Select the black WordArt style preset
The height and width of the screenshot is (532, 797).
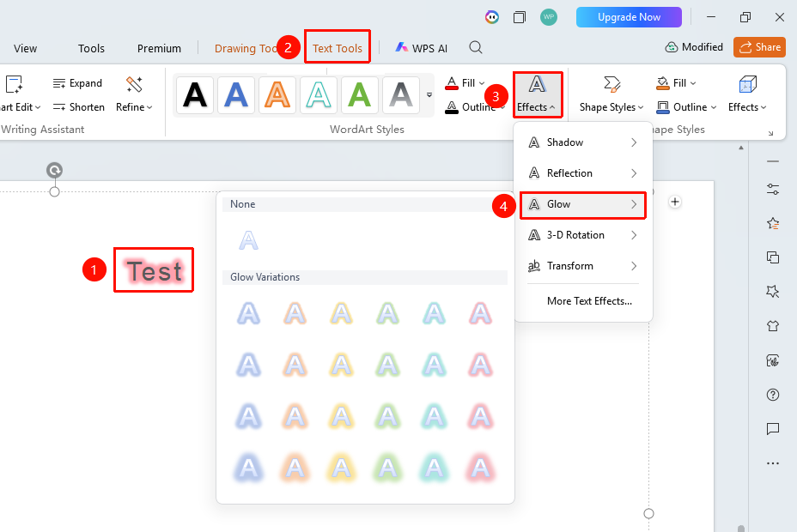click(195, 95)
